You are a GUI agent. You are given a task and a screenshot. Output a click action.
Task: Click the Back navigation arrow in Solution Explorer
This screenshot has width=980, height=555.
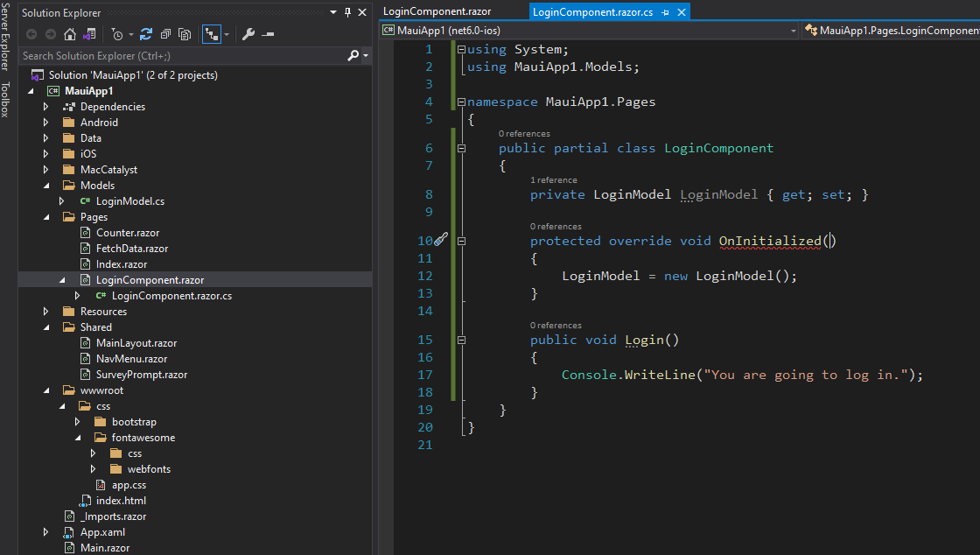click(x=31, y=33)
